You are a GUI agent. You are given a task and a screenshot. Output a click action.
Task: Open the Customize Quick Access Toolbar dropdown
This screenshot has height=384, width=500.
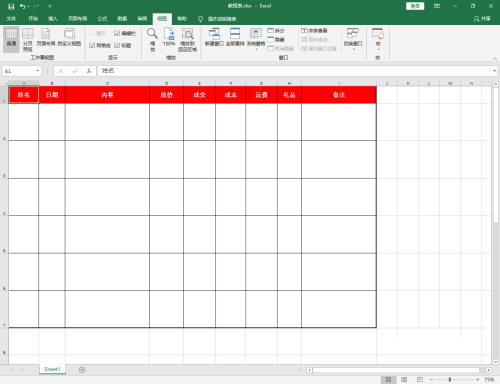[50, 6]
